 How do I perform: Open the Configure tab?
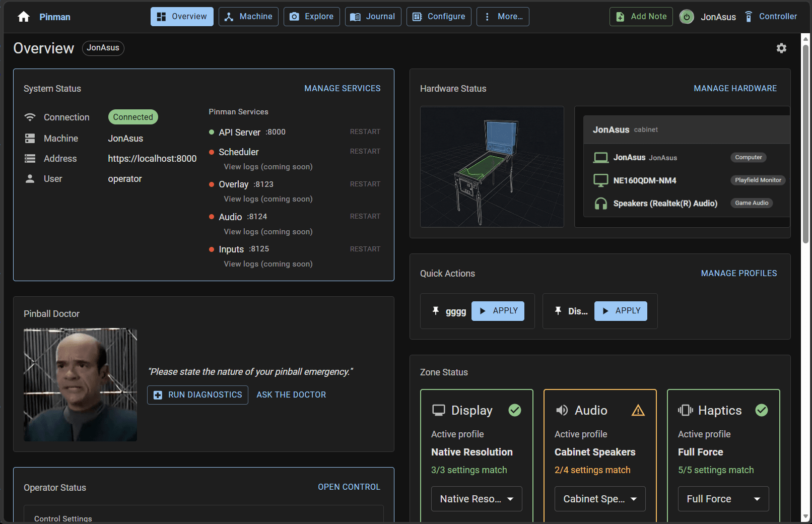click(x=439, y=17)
